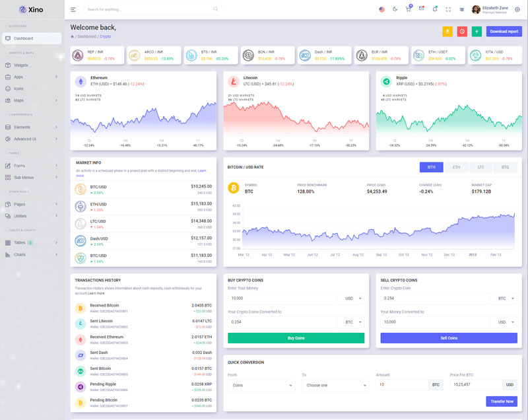Toggle the sidebar hamburger menu
Viewport: 528px width, 420px height.
[73, 9]
